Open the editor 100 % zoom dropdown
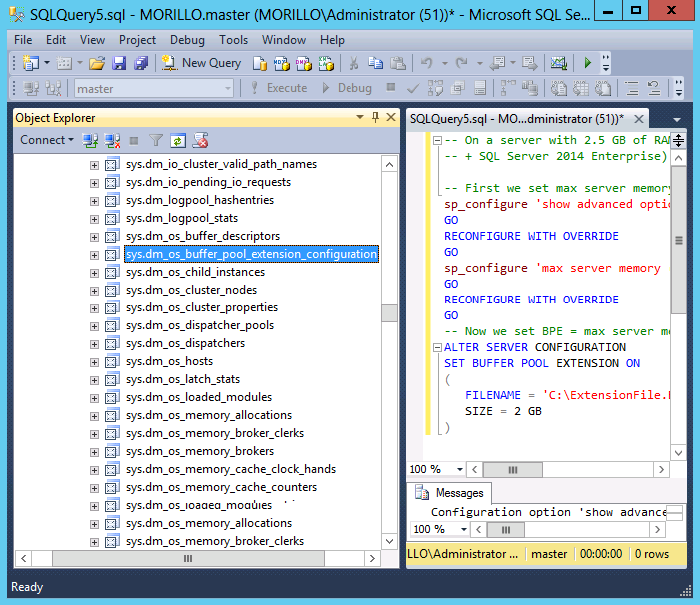The height and width of the screenshot is (605, 700). (459, 469)
